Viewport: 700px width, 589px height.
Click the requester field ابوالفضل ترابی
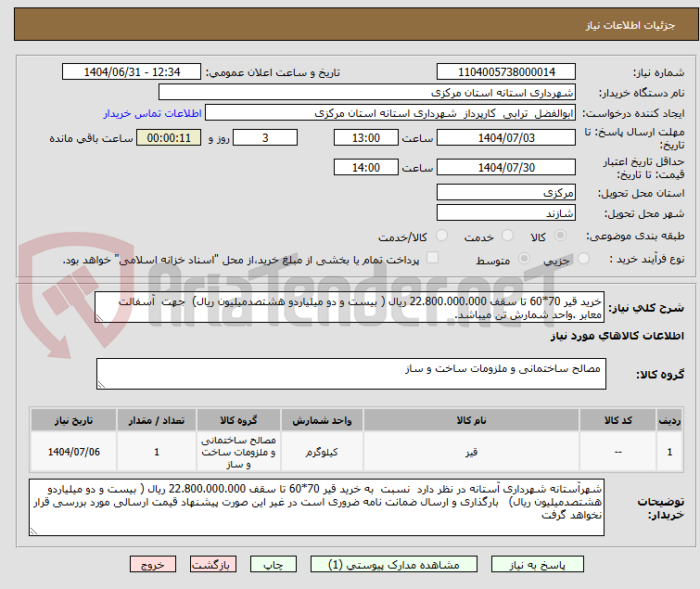click(x=389, y=113)
